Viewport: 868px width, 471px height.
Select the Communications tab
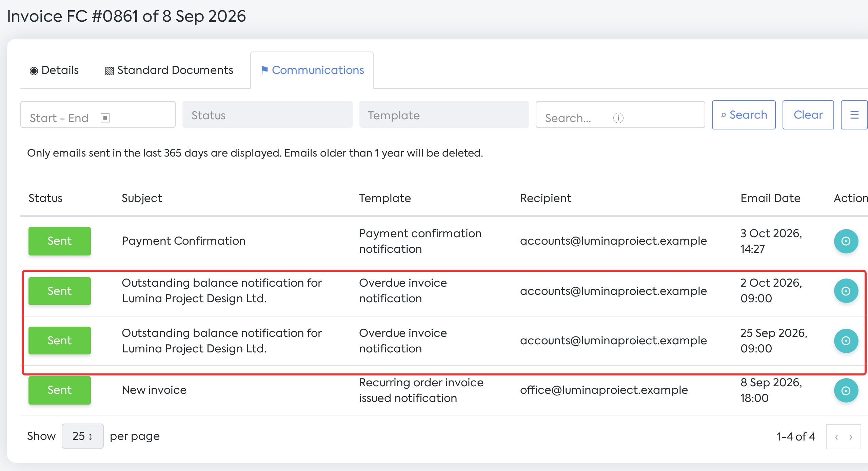pos(312,70)
